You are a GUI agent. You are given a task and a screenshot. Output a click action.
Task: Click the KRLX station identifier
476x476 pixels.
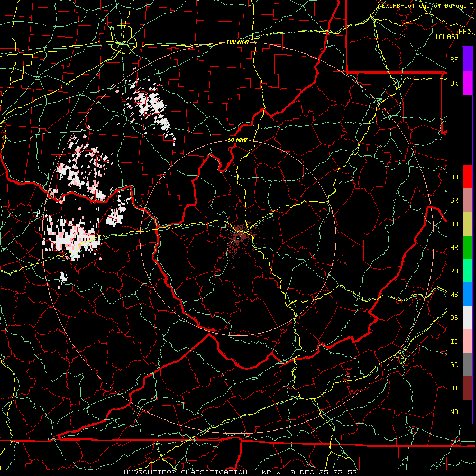click(271, 472)
